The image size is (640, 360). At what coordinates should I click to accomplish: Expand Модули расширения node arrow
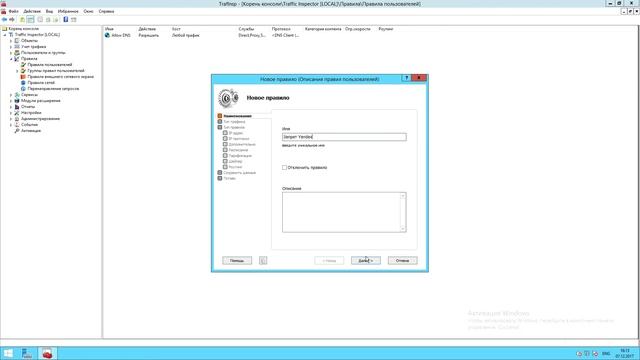(x=11, y=101)
